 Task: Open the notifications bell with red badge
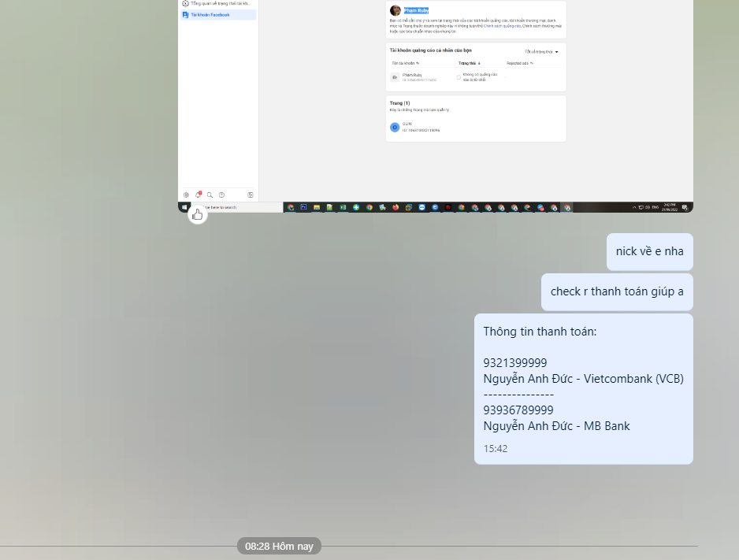click(199, 195)
